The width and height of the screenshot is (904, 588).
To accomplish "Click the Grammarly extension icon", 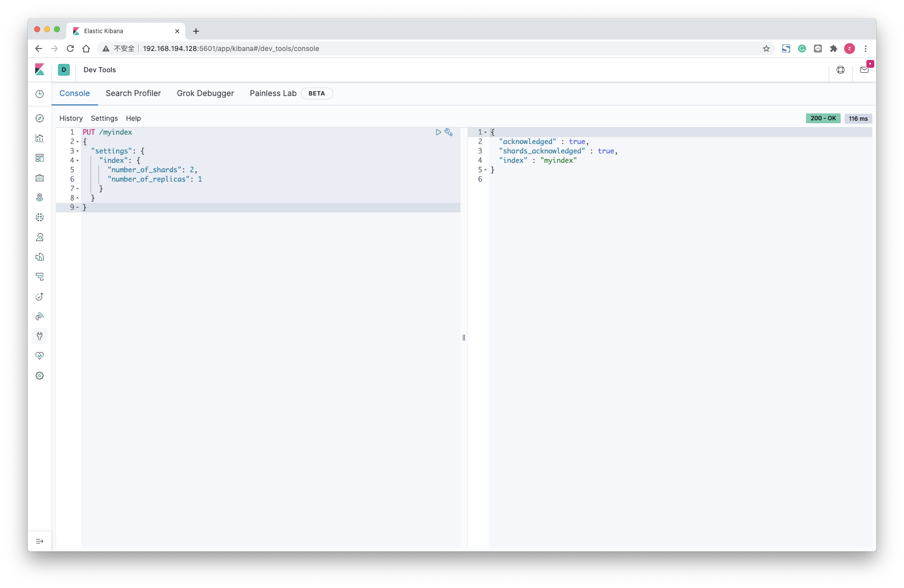I will click(802, 49).
